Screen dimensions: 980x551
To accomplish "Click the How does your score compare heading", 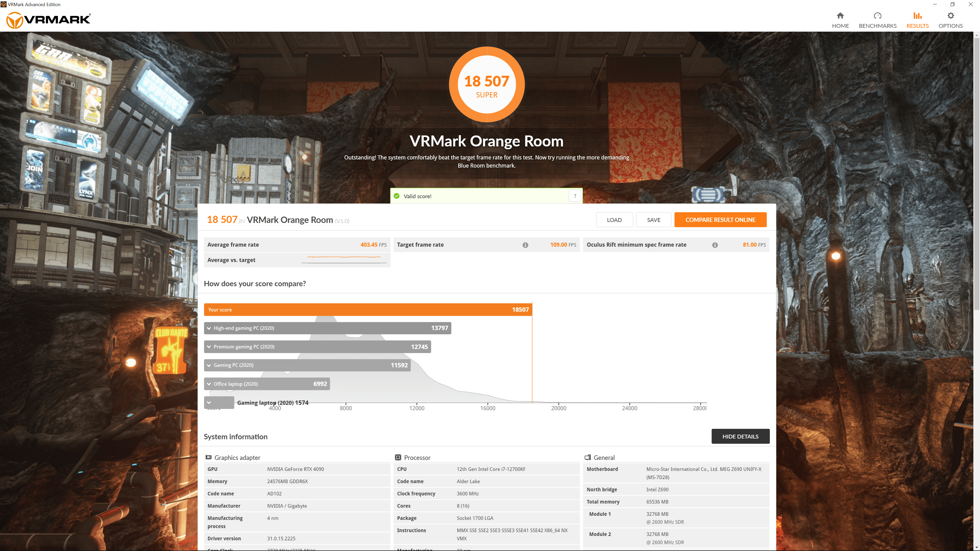I will point(254,284).
